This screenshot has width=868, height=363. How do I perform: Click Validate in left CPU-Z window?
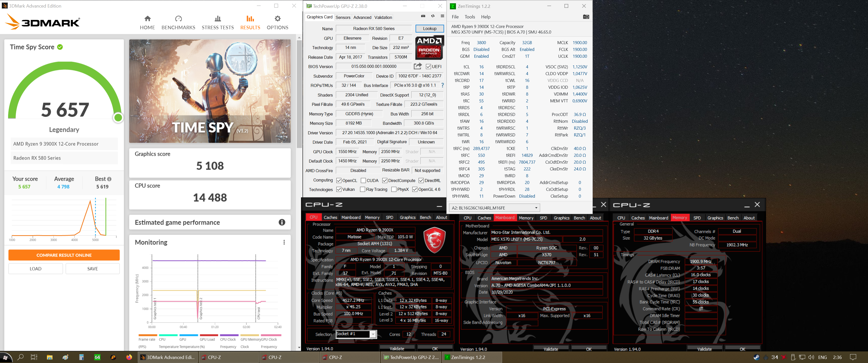tap(397, 349)
